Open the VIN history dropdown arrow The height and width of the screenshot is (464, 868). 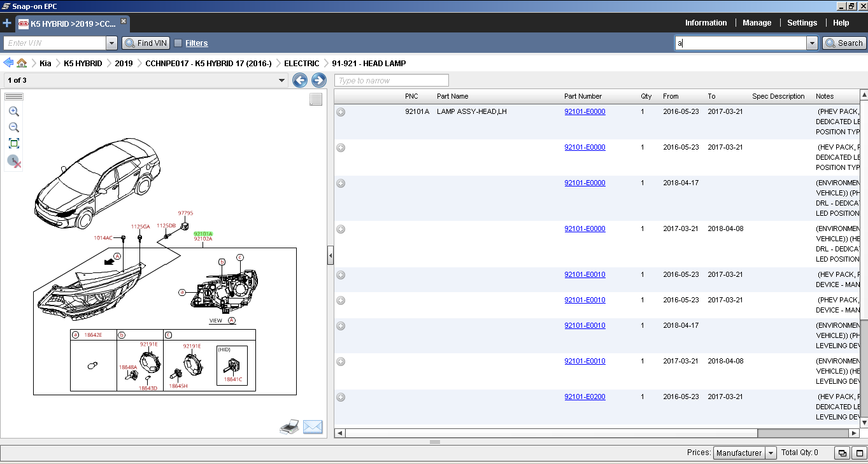(112, 43)
